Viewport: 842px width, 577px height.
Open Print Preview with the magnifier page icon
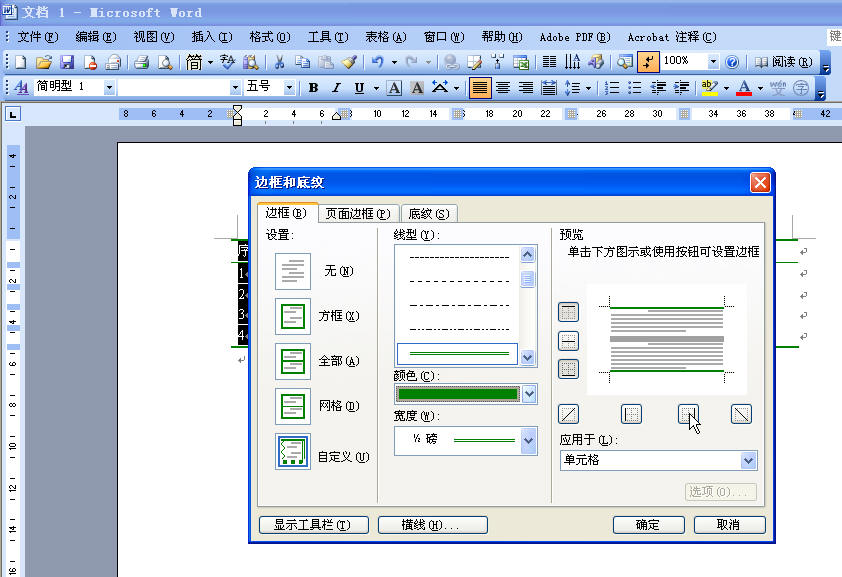(165, 62)
